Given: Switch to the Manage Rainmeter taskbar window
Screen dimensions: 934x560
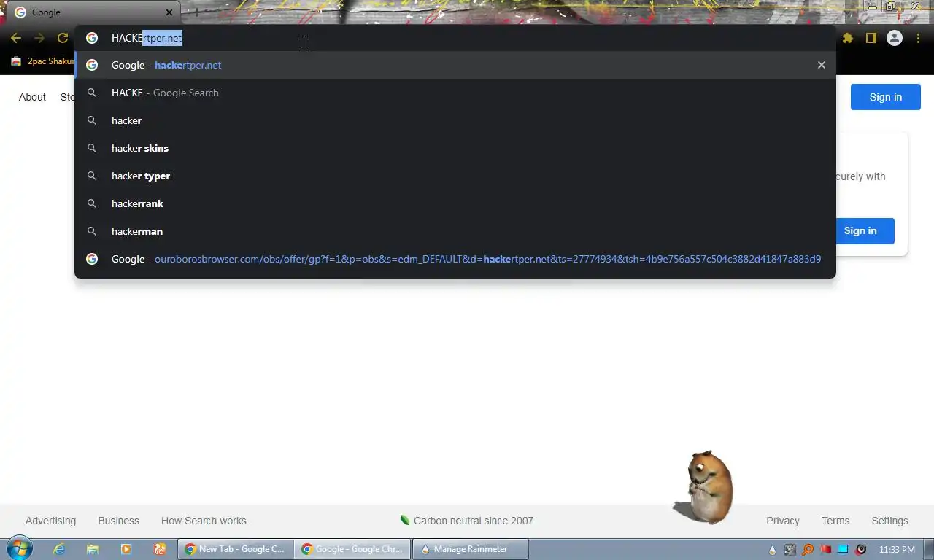Looking at the screenshot, I should (x=471, y=549).
